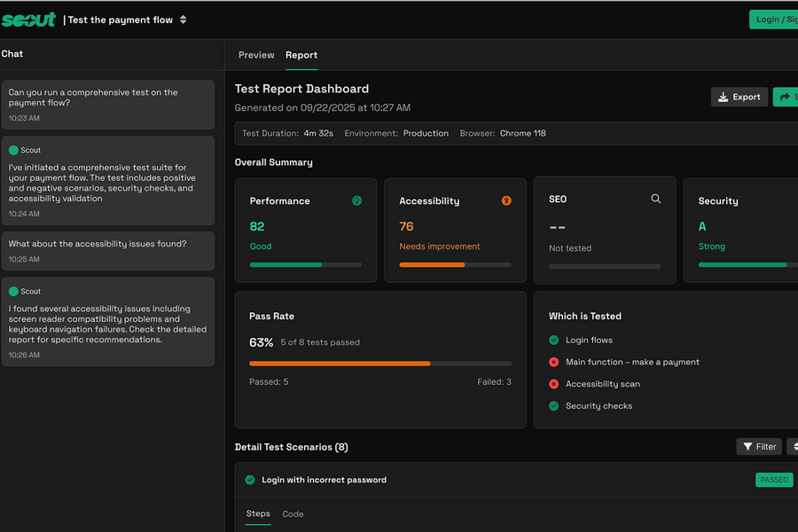Click the Pass Rate progress bar

pyautogui.click(x=380, y=364)
